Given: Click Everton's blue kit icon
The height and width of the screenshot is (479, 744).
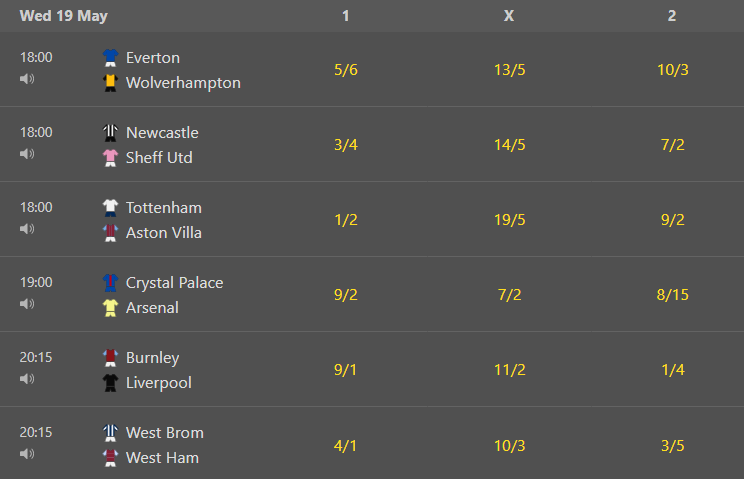Looking at the screenshot, I should [x=111, y=58].
